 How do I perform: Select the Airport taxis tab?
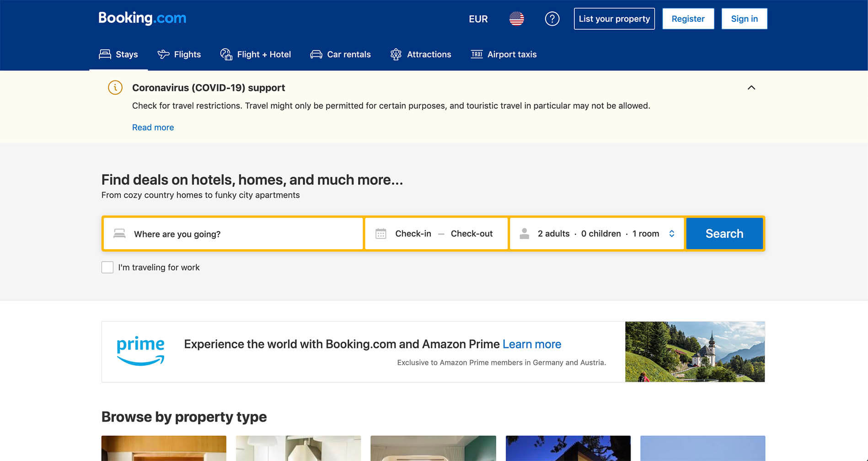(504, 54)
